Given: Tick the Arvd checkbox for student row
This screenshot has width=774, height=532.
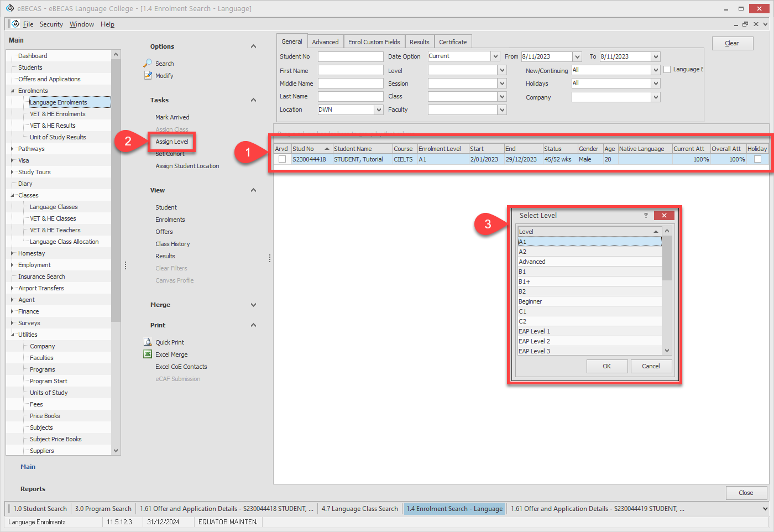Looking at the screenshot, I should pyautogui.click(x=282, y=159).
